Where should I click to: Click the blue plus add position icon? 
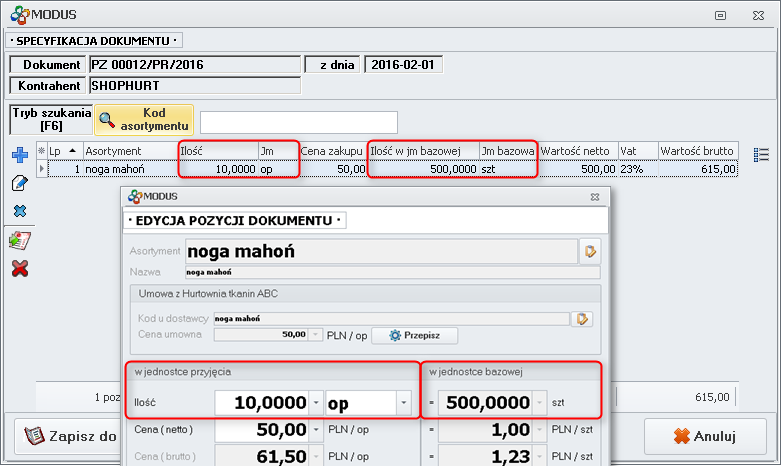click(x=19, y=155)
